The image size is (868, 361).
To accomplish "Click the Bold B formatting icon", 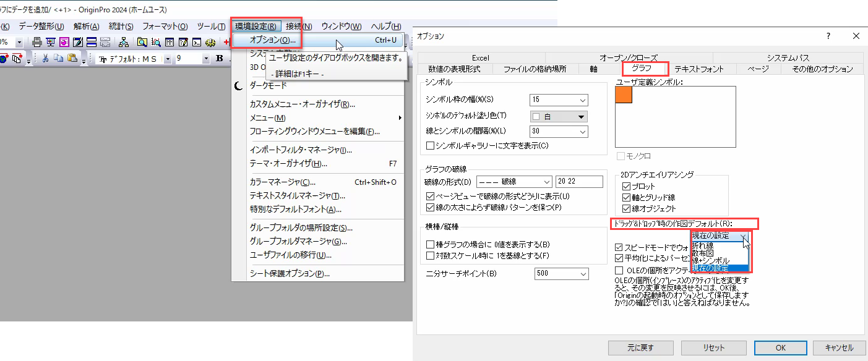I will 219,59.
